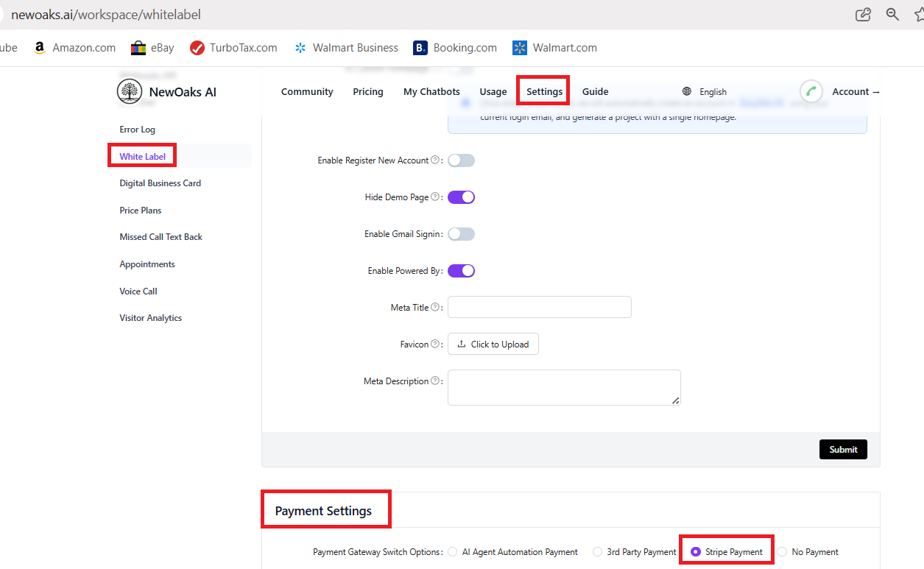Turn off Hide Demo Page switch
The height and width of the screenshot is (569, 924).
pyautogui.click(x=461, y=197)
